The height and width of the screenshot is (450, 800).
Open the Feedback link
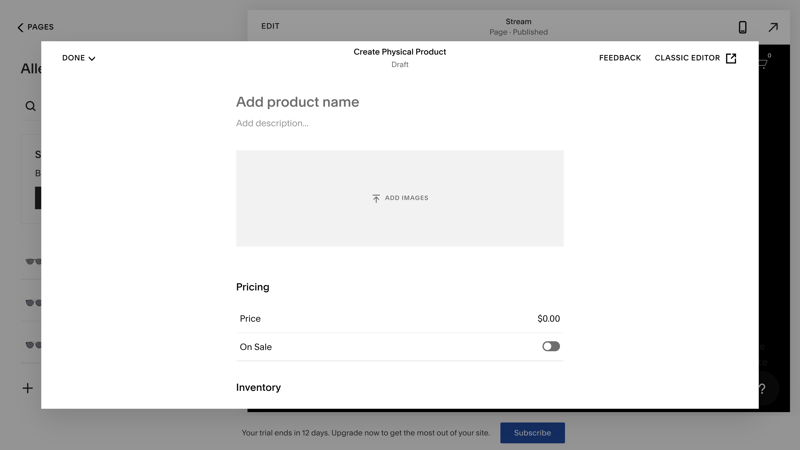coord(619,58)
